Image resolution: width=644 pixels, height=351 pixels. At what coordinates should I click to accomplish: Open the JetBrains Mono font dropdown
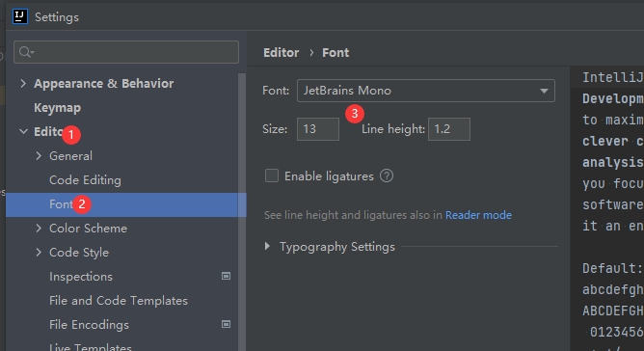(426, 91)
